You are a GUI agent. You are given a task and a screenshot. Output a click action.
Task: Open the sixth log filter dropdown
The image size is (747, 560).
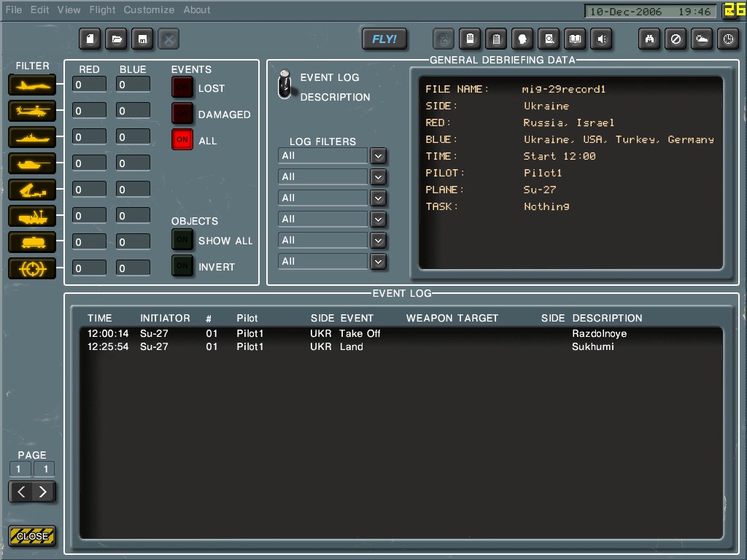pyautogui.click(x=379, y=262)
